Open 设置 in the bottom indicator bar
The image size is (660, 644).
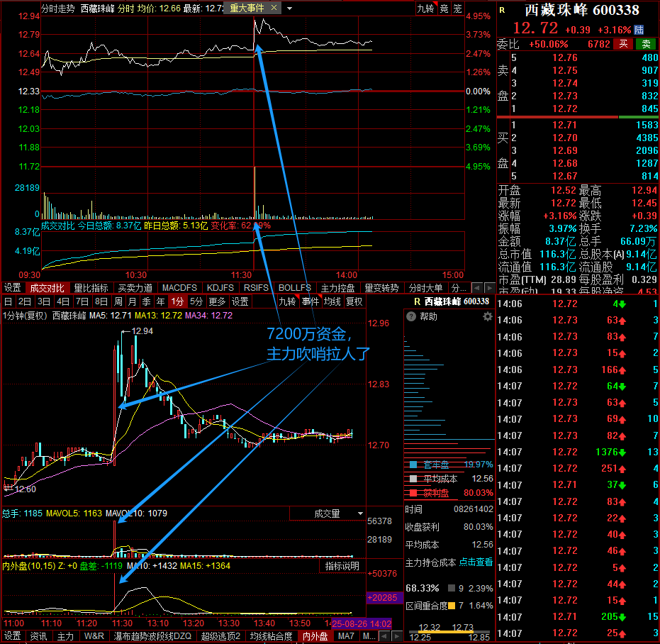[x=13, y=636]
